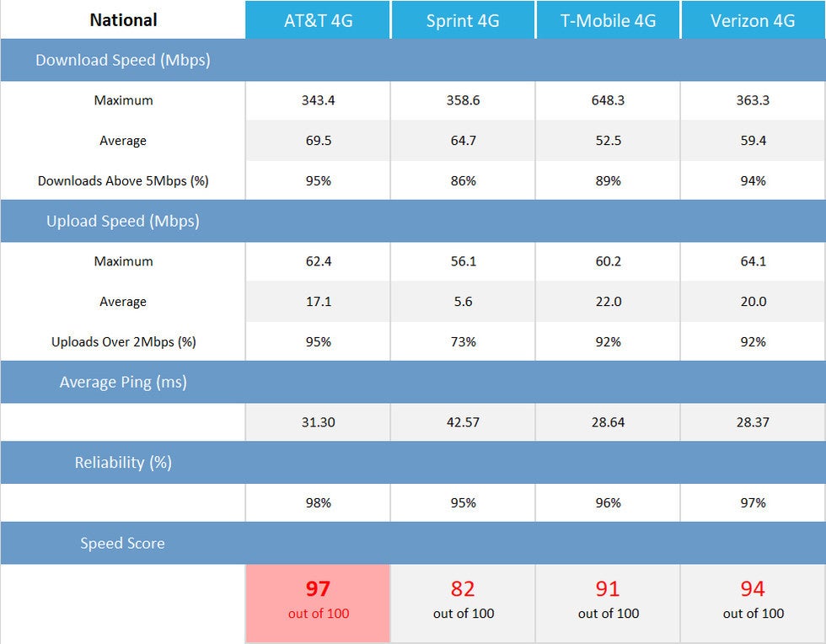Click T-Mobile's maximum download value 648.3
The height and width of the screenshot is (644, 826).
[x=608, y=100]
